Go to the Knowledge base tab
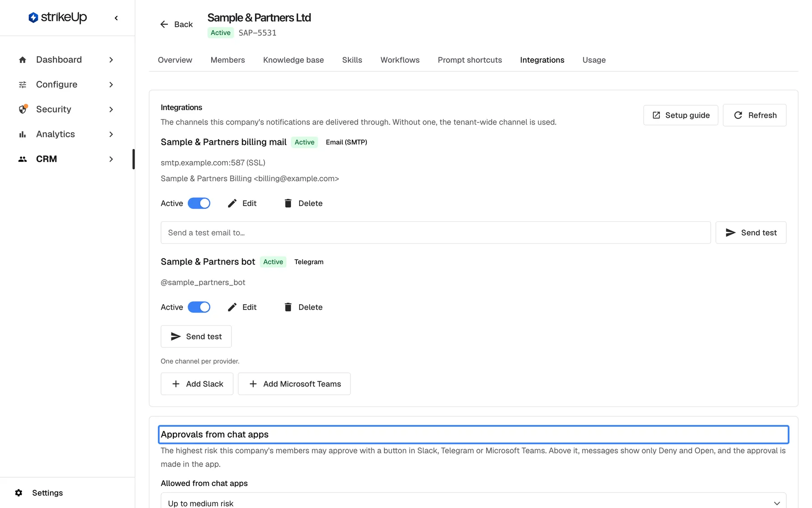Viewport: 812px width, 508px height. pos(293,60)
